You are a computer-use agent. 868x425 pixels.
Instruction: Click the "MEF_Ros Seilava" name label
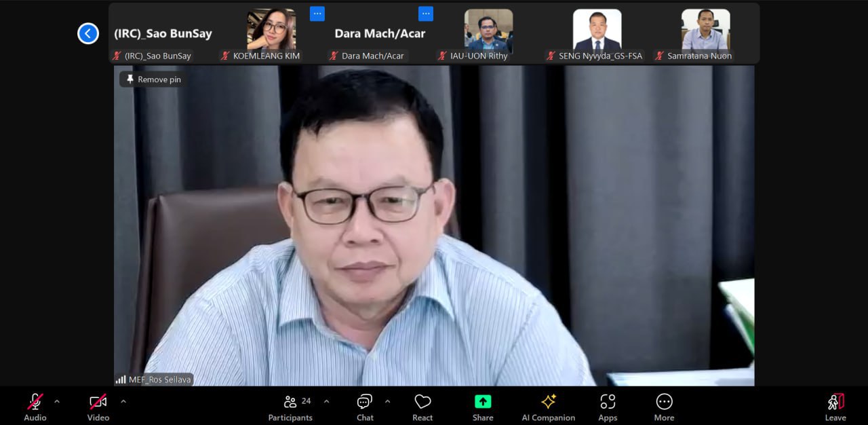click(160, 380)
